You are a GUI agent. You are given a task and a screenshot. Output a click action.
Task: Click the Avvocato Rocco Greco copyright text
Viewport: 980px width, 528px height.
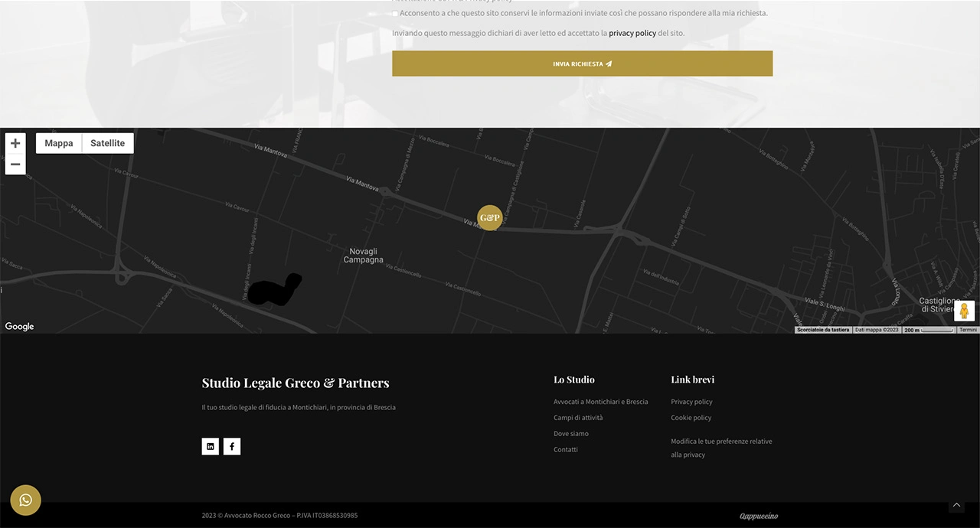(x=279, y=516)
